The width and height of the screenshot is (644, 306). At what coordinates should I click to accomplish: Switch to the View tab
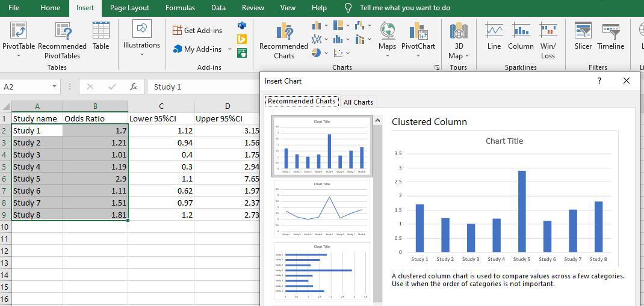tap(288, 8)
